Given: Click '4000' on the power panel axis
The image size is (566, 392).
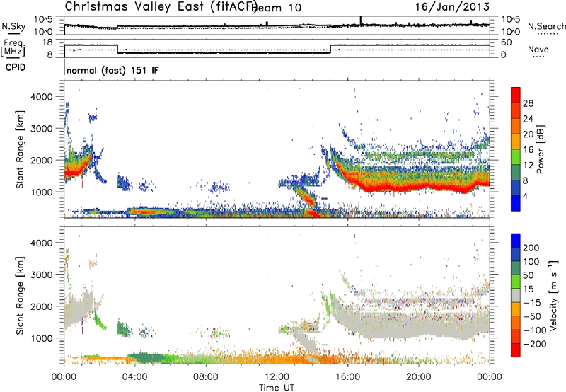Looking at the screenshot, I should [x=42, y=97].
